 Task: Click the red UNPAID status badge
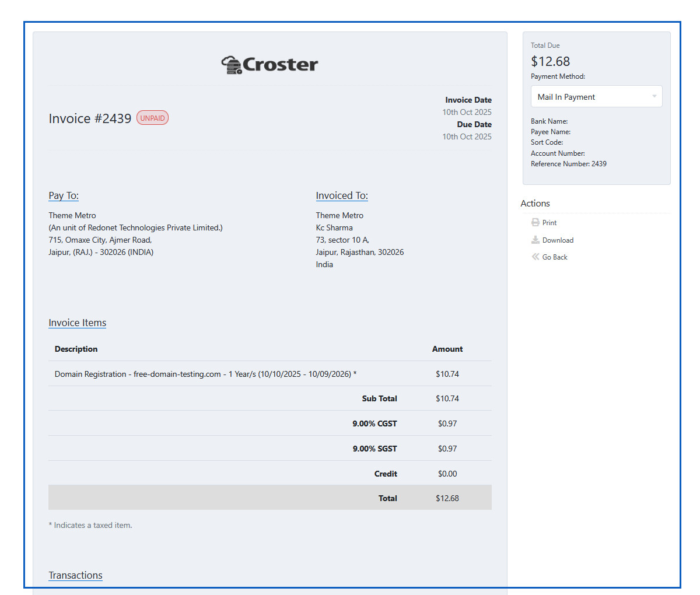click(152, 118)
